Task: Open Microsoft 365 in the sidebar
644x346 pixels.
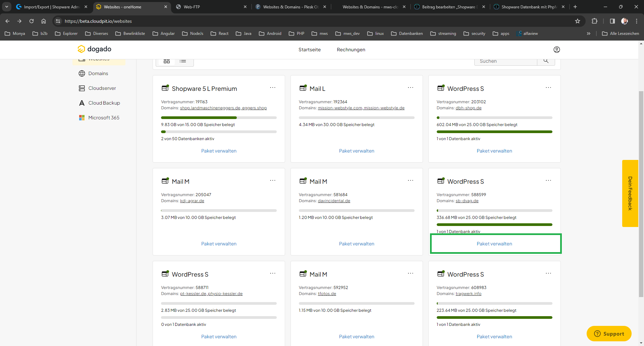Action: click(104, 118)
